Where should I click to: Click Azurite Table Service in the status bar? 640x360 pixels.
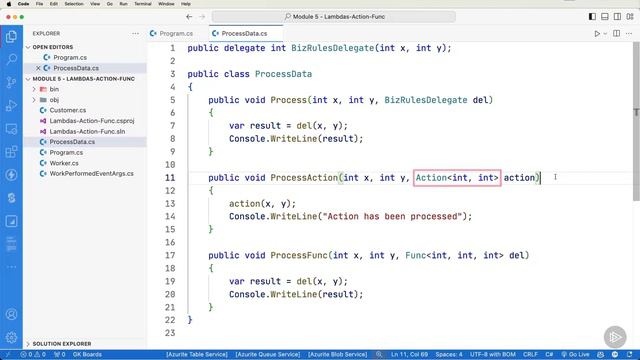pyautogui.click(x=197, y=355)
